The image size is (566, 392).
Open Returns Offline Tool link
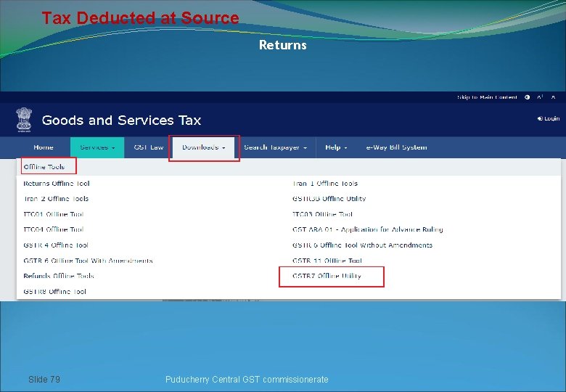57,184
